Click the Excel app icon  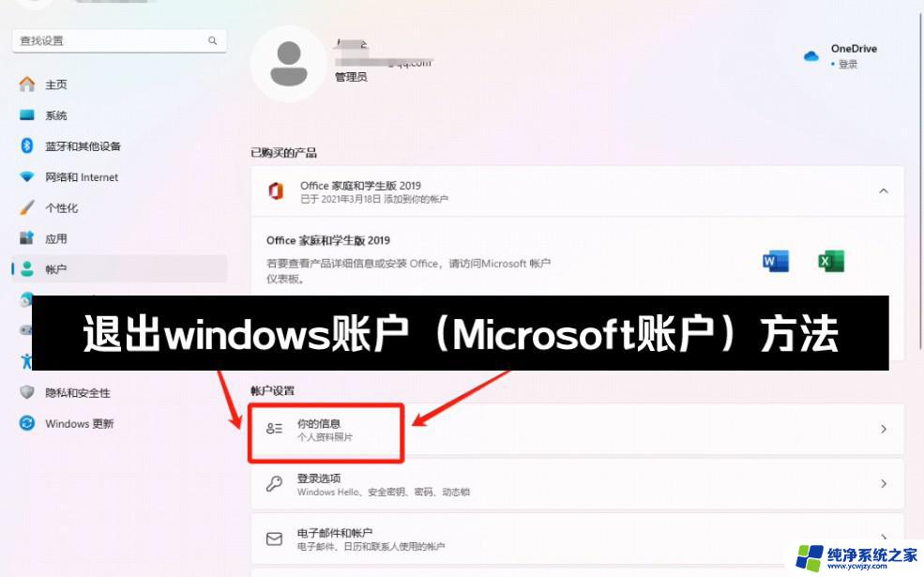tap(831, 261)
